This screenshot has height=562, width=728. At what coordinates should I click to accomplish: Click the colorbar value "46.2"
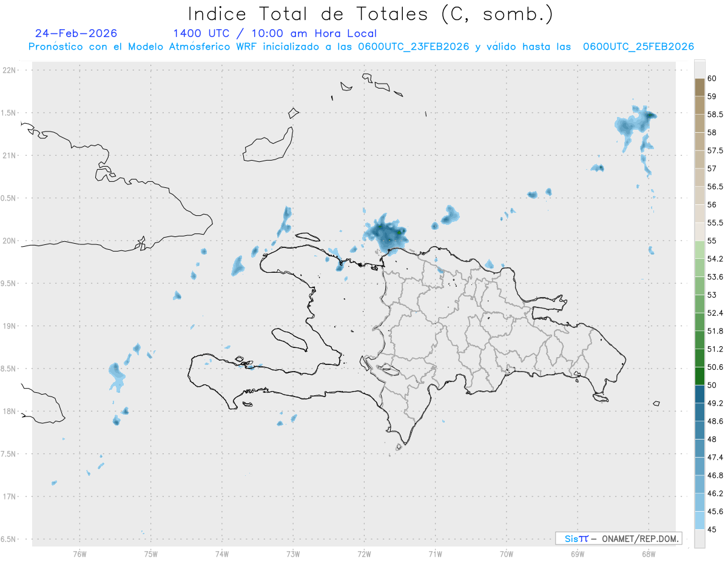[x=715, y=493]
